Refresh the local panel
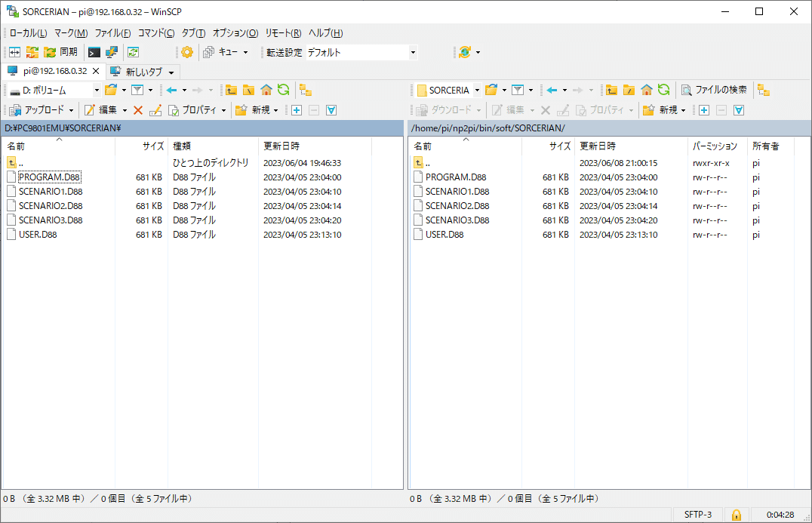Viewport: 812px width, 523px height. tap(283, 90)
